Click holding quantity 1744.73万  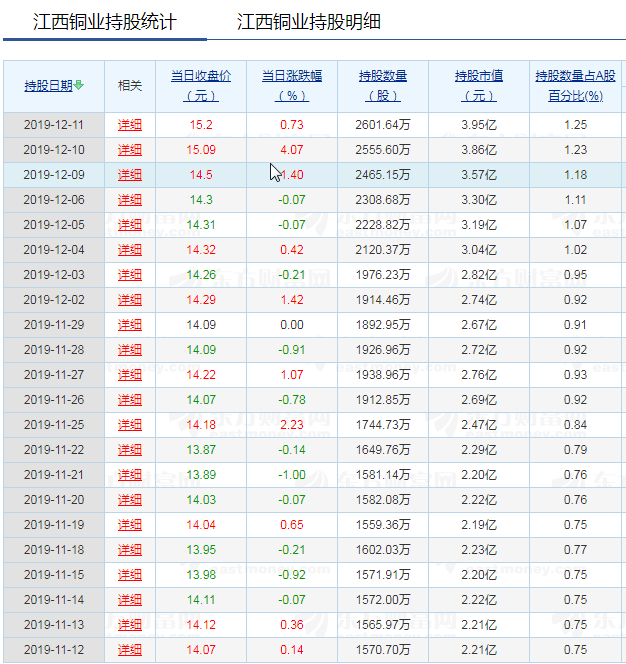pyautogui.click(x=383, y=425)
